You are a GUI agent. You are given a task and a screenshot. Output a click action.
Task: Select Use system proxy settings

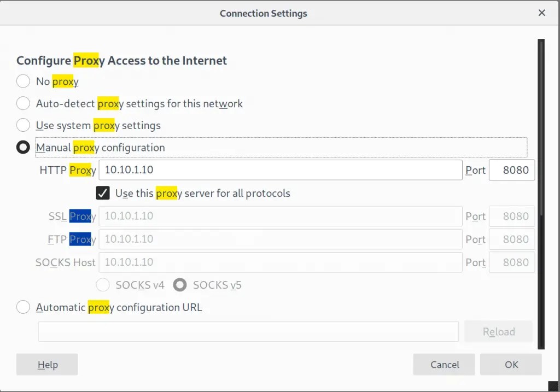[x=23, y=125]
